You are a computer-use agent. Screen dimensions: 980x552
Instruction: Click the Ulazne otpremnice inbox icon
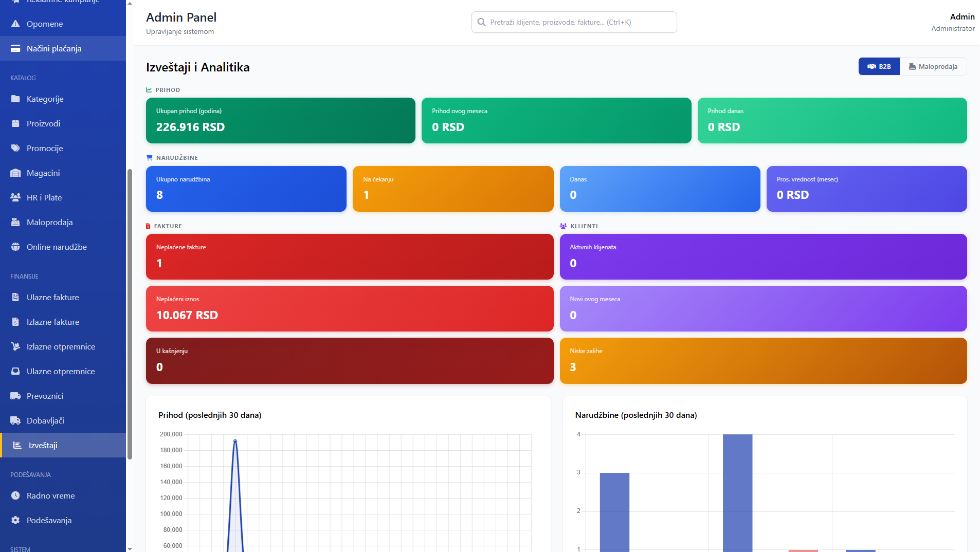[15, 371]
